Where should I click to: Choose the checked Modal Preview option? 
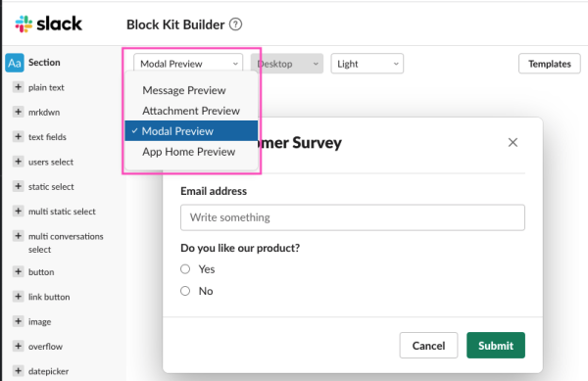[x=191, y=131]
